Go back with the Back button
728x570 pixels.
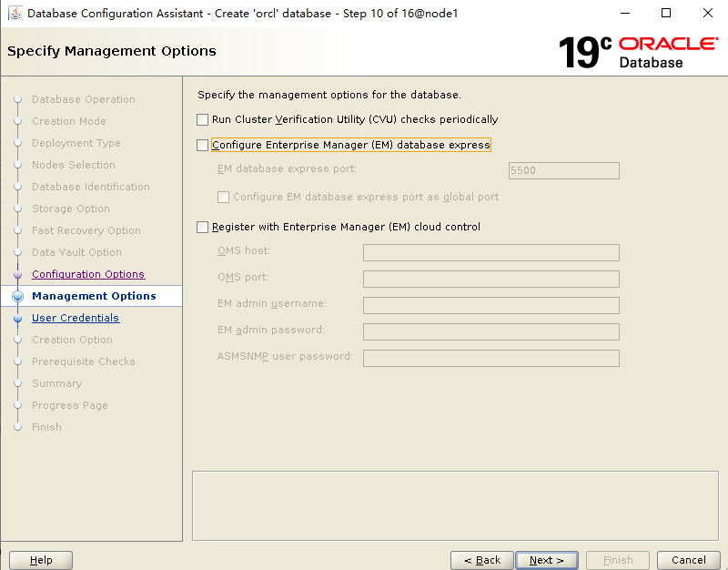point(482,560)
